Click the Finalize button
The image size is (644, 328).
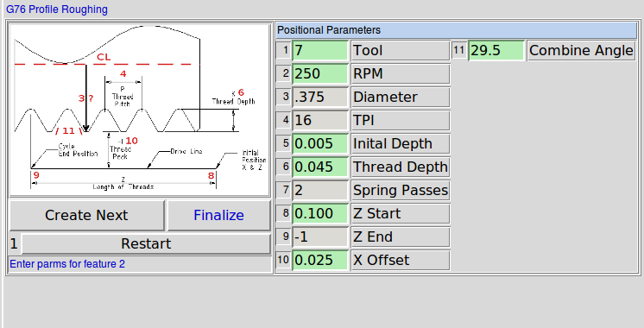tap(218, 216)
